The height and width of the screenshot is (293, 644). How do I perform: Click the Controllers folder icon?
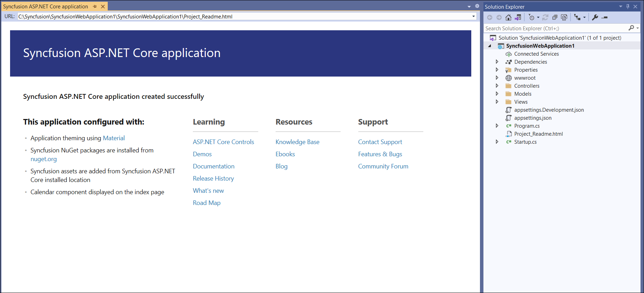[508, 86]
